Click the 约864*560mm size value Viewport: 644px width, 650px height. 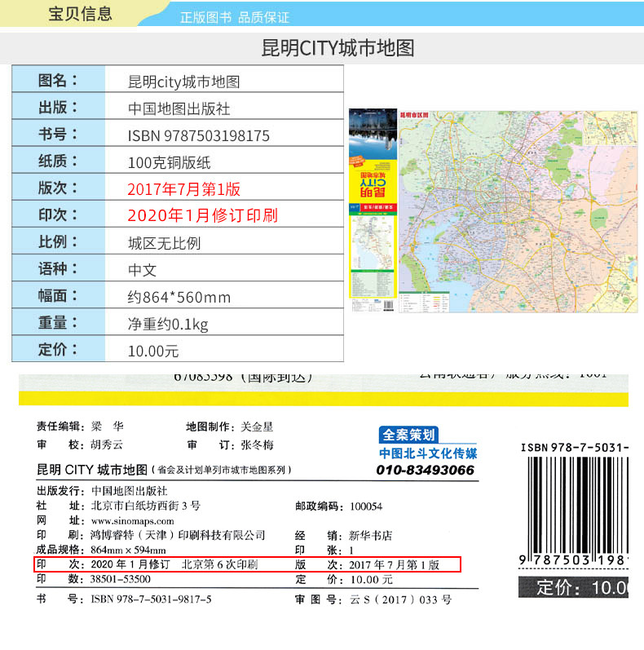pyautogui.click(x=179, y=297)
